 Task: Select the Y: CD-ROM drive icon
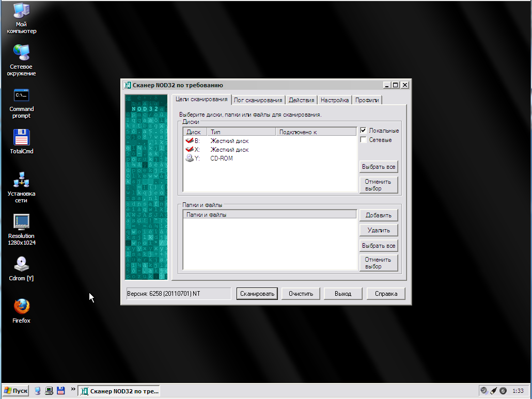(x=190, y=158)
